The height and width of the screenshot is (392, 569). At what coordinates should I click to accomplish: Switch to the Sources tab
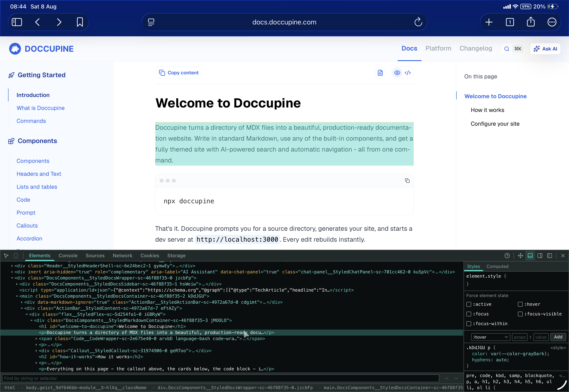coord(95,256)
